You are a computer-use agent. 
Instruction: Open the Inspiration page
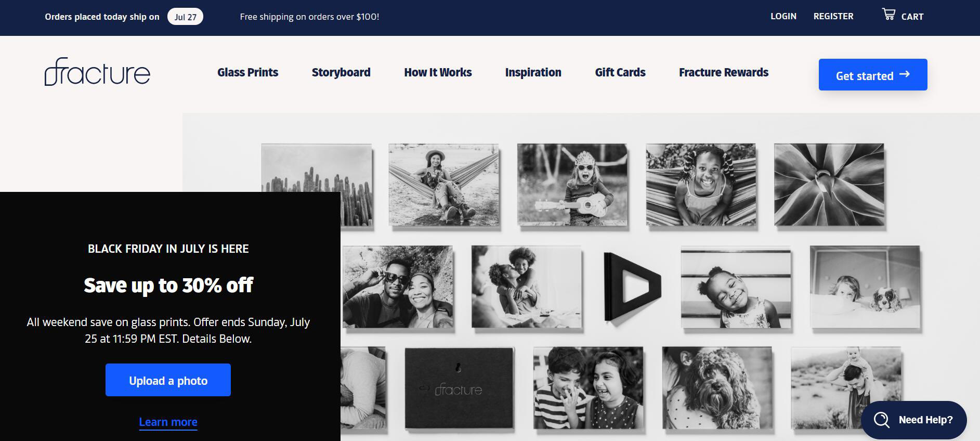533,72
